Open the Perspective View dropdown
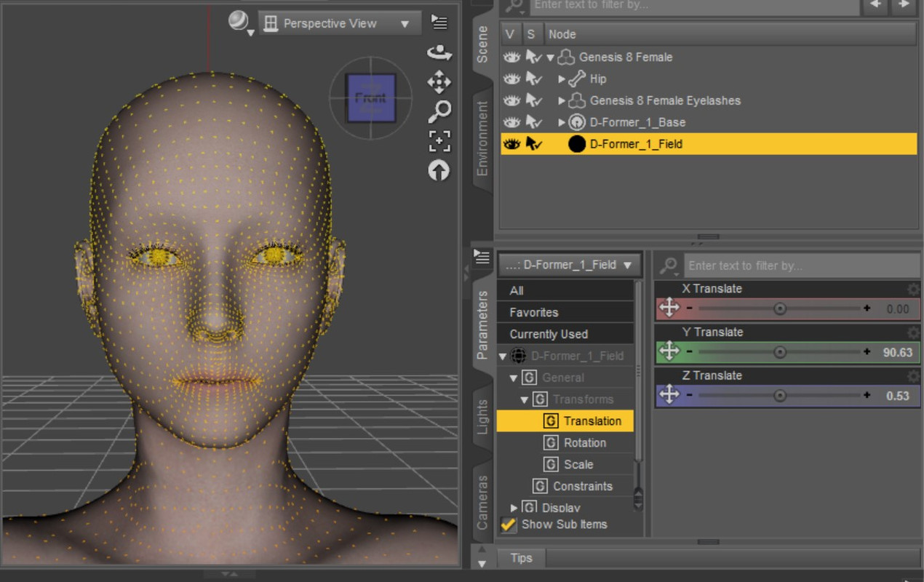Viewport: 924px width, 582px height. click(x=340, y=23)
